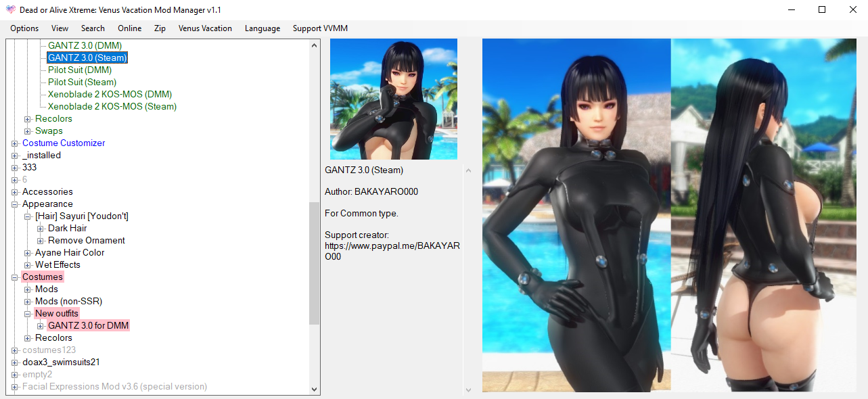Expand the Swaps node
This screenshot has height=399, width=868.
click(x=28, y=131)
